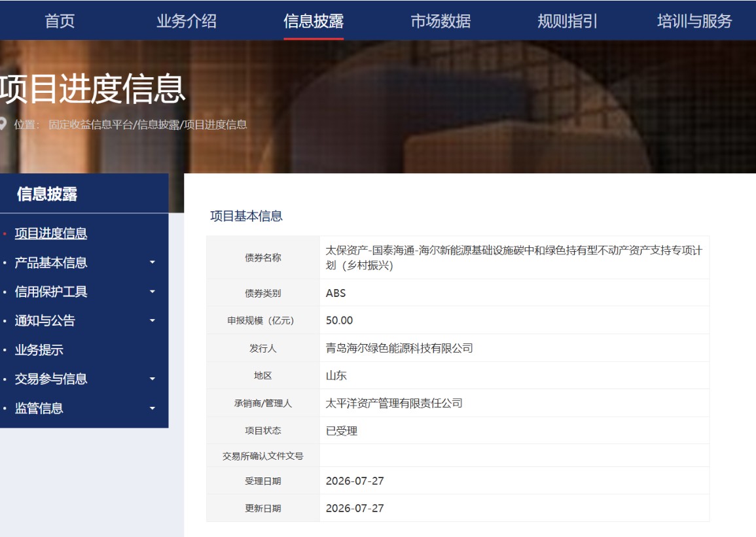The height and width of the screenshot is (537, 756).
Task: Click the 受理日期 label cell
Action: (262, 481)
